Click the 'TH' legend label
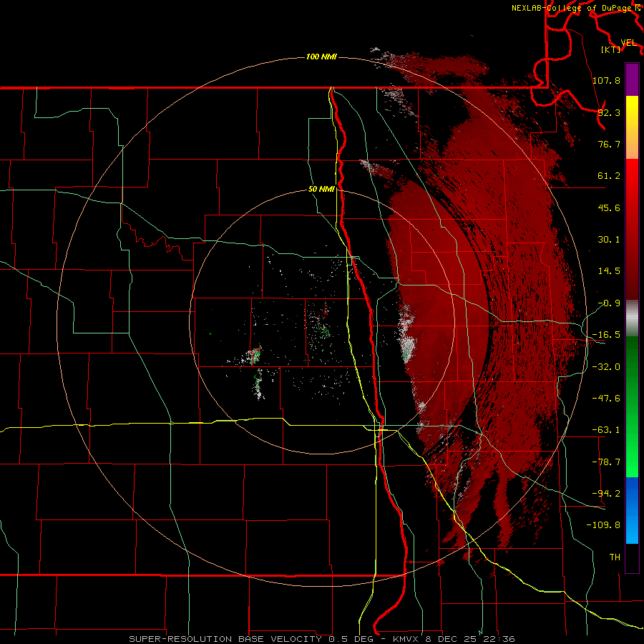Screen dimensions: 644x644 pyautogui.click(x=615, y=557)
